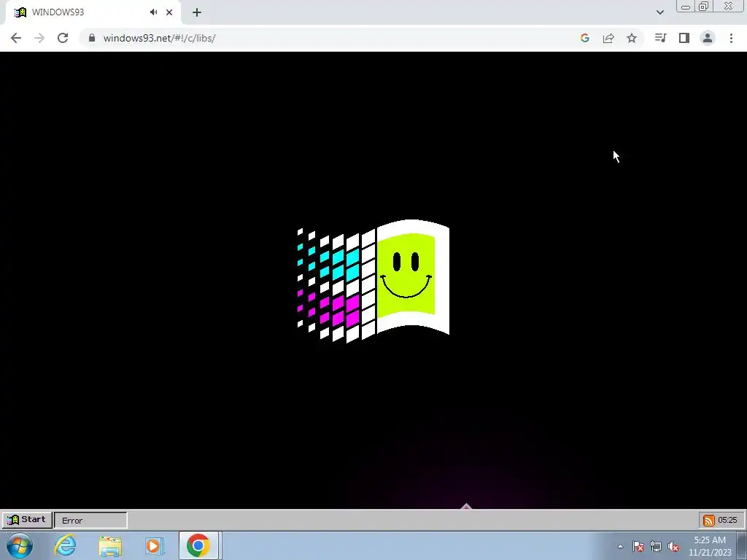Open the media controls icon
This screenshot has width=747, height=560.
[660, 38]
